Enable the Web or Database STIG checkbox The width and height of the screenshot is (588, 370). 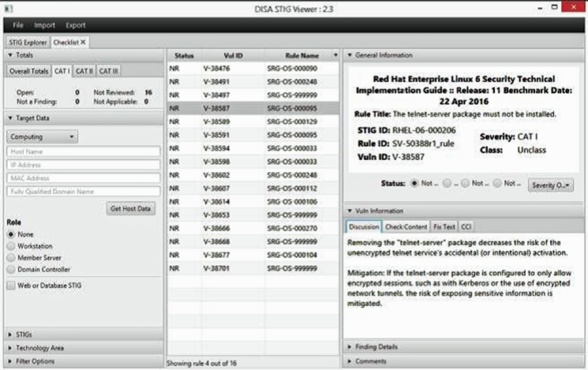click(11, 286)
